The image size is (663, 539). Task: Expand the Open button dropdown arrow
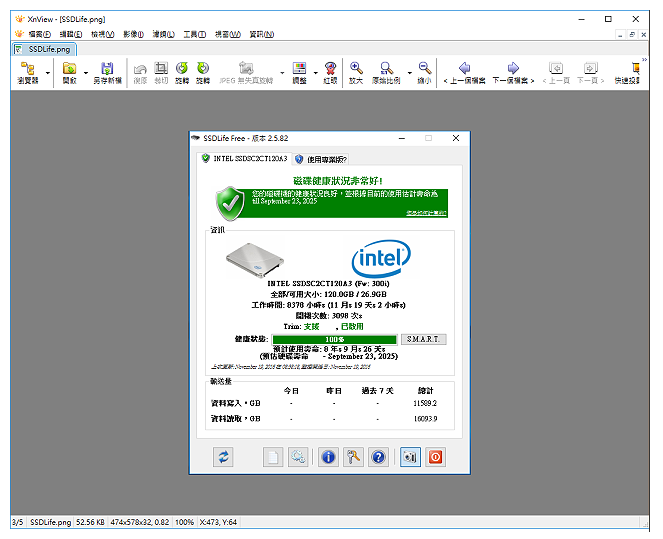tap(86, 73)
